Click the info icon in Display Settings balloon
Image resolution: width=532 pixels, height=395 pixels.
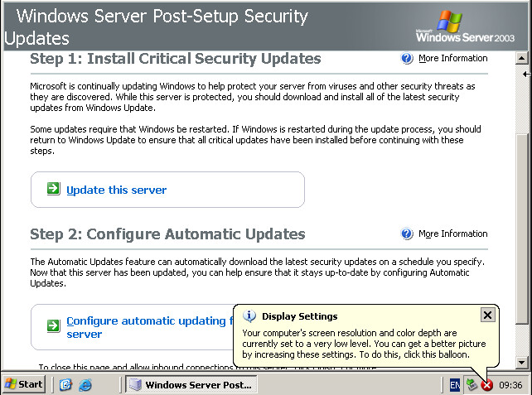click(249, 316)
